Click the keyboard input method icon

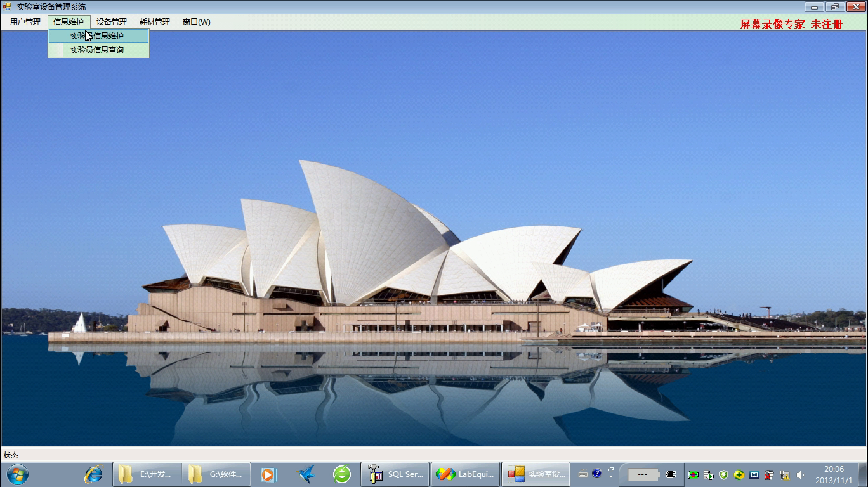[583, 474]
